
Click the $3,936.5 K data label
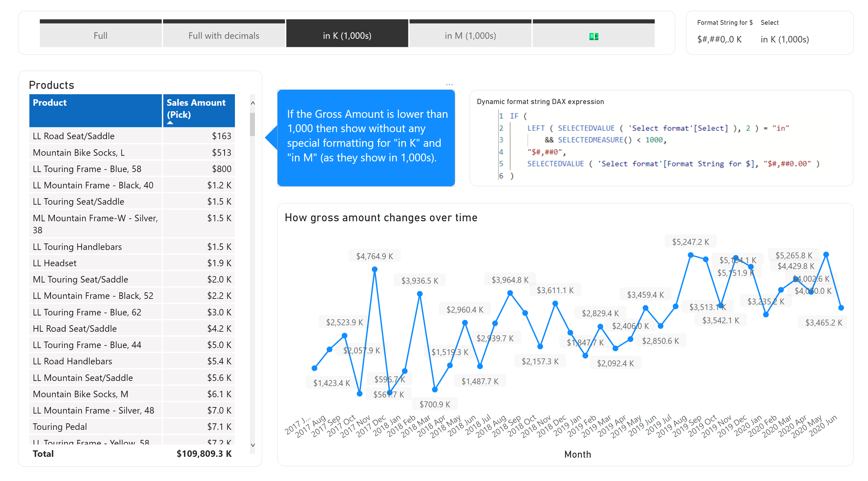[419, 281]
